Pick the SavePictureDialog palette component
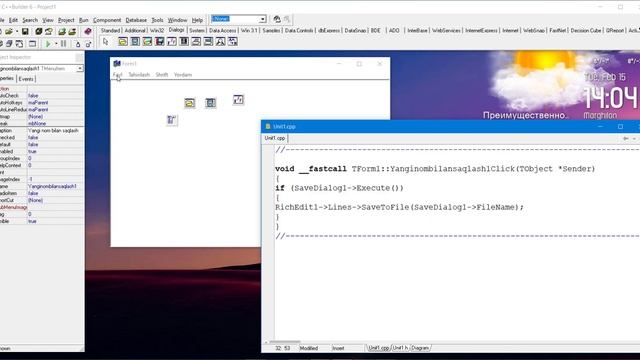 click(x=160, y=42)
